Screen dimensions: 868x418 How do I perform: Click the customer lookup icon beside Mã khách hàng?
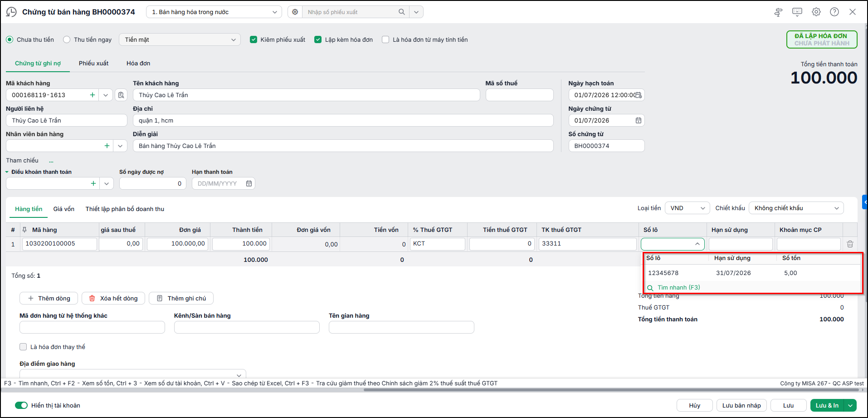[121, 95]
